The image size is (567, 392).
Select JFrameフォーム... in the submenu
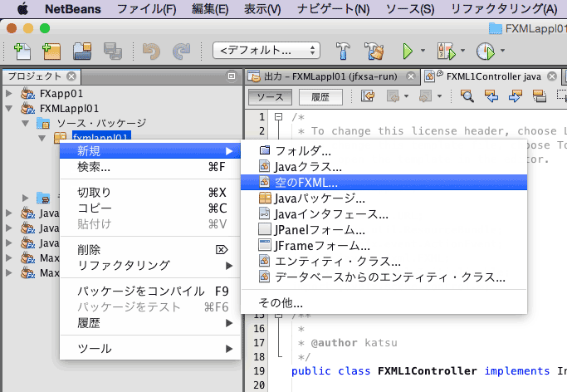pyautogui.click(x=384, y=246)
